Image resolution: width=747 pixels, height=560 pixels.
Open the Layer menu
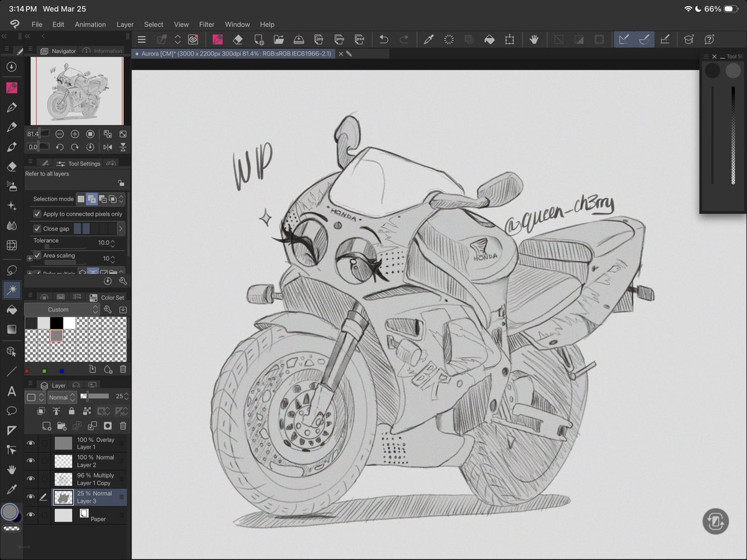[125, 24]
